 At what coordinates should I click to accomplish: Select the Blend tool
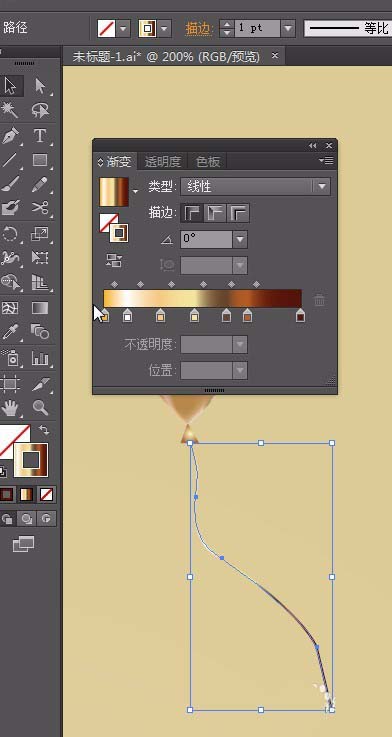pos(40,332)
